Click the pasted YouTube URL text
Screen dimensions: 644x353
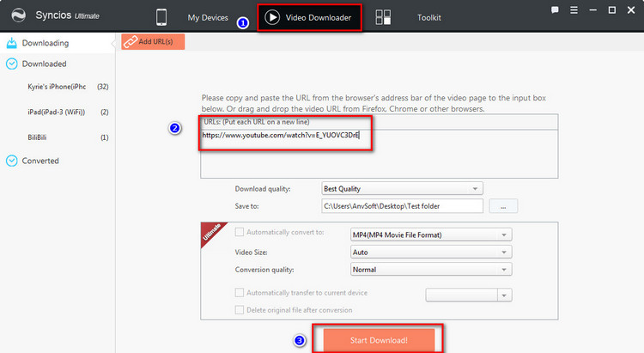click(281, 135)
